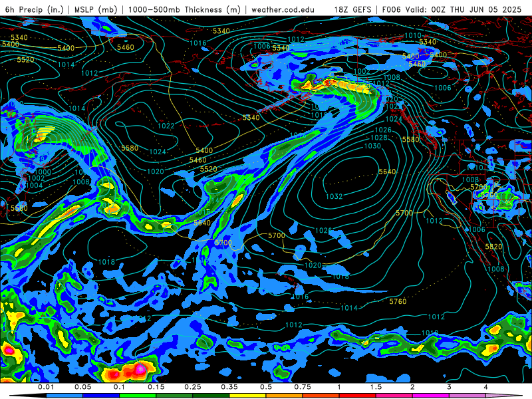Click the legend value 3
Viewport: 532px width, 399px height.
tap(450, 387)
